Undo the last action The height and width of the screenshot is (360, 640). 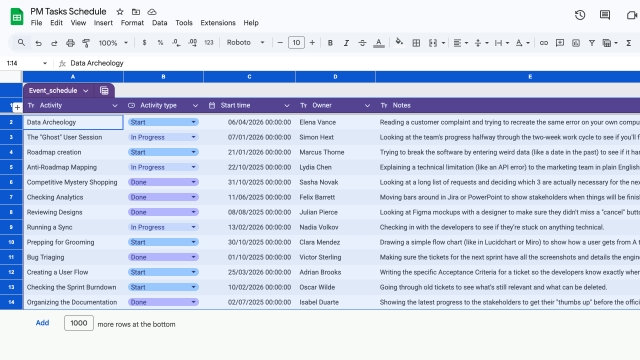(38, 43)
